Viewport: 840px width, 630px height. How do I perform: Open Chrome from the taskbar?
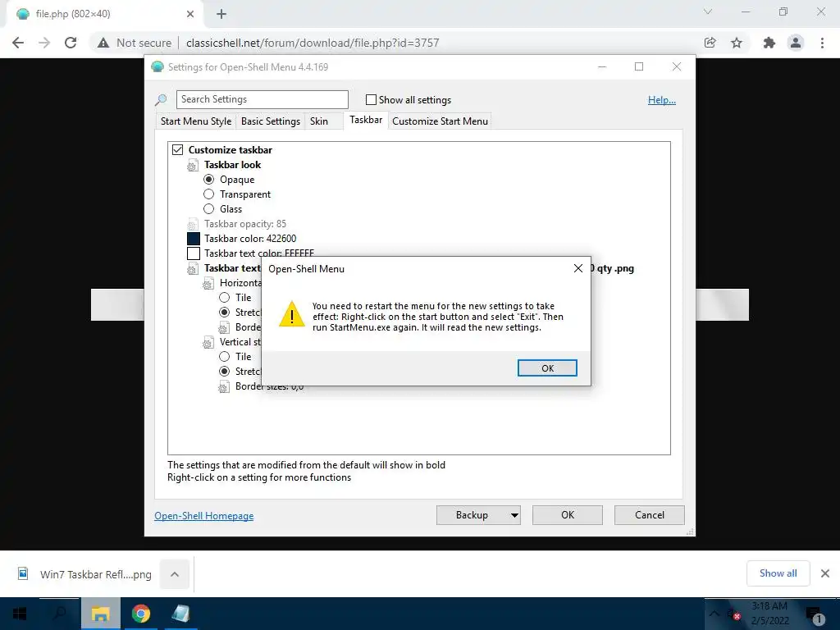[x=141, y=614]
